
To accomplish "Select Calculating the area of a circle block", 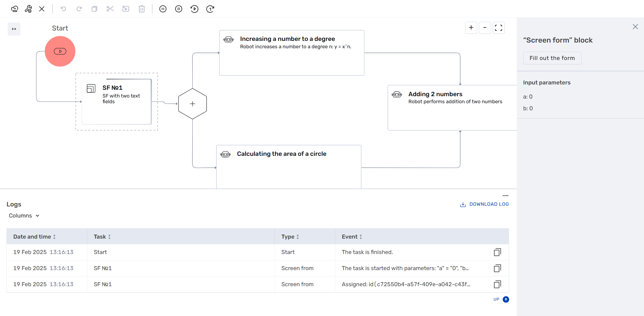I will pos(289,167).
